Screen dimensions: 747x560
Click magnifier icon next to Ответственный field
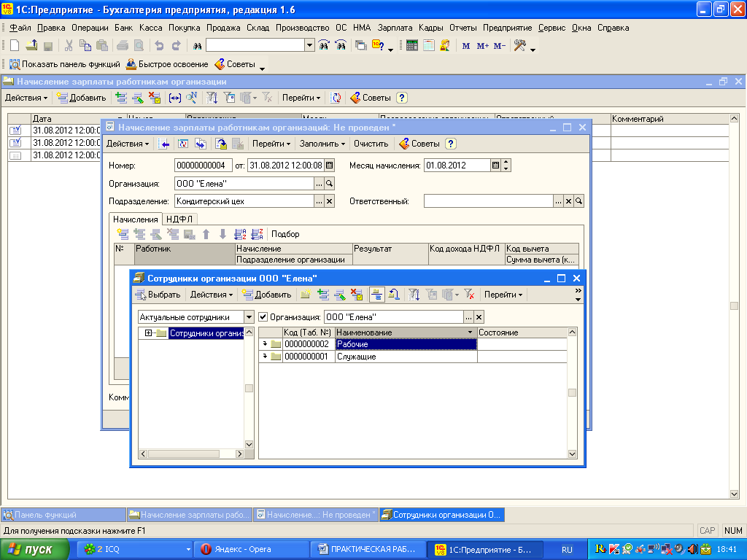(578, 201)
